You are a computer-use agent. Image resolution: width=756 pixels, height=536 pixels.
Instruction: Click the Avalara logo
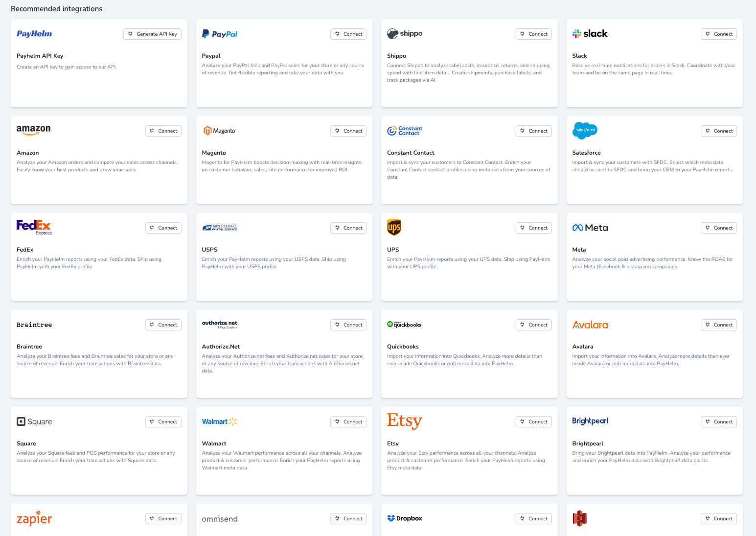coord(590,325)
